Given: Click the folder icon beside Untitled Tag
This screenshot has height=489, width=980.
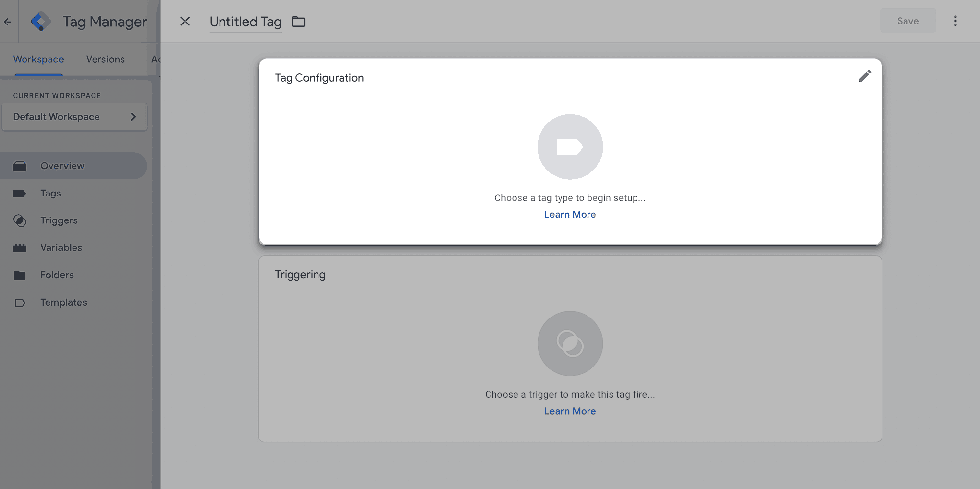Looking at the screenshot, I should pyautogui.click(x=298, y=22).
